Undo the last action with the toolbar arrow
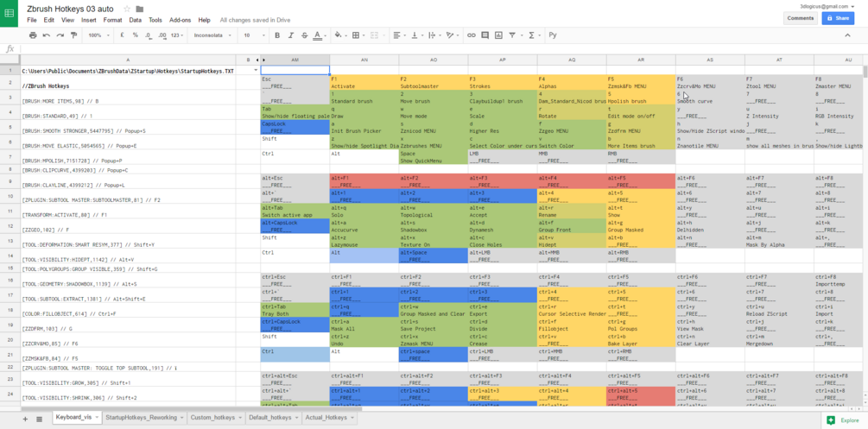868x429 pixels. click(x=47, y=35)
